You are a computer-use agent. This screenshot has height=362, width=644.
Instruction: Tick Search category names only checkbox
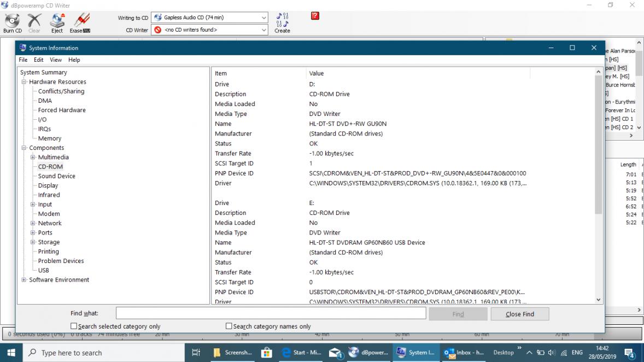229,326
